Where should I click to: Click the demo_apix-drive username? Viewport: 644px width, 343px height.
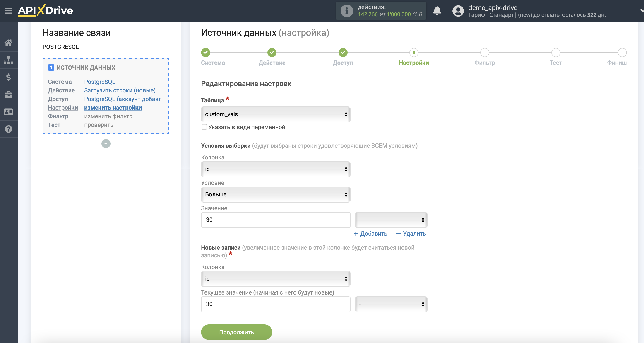(x=493, y=7)
